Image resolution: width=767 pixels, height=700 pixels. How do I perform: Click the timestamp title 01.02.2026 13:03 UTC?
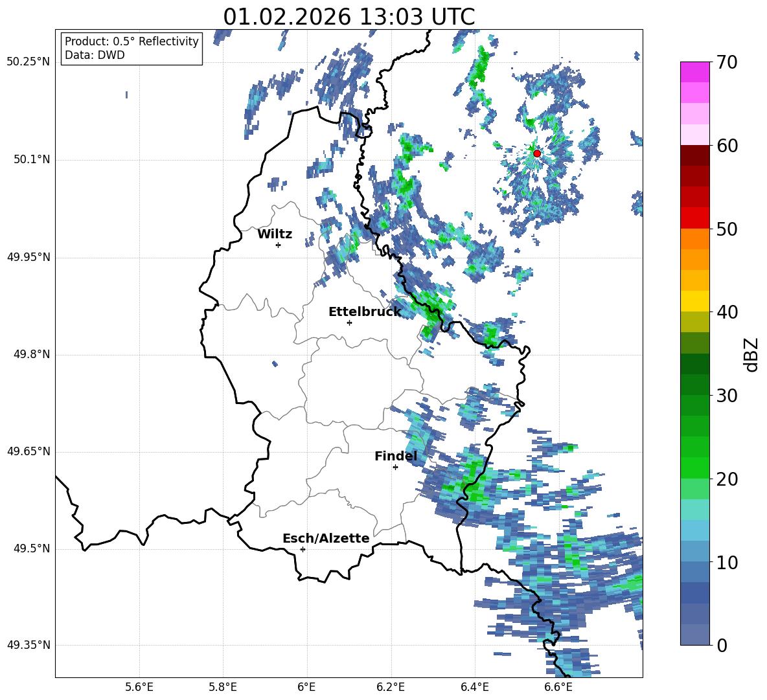click(x=349, y=17)
